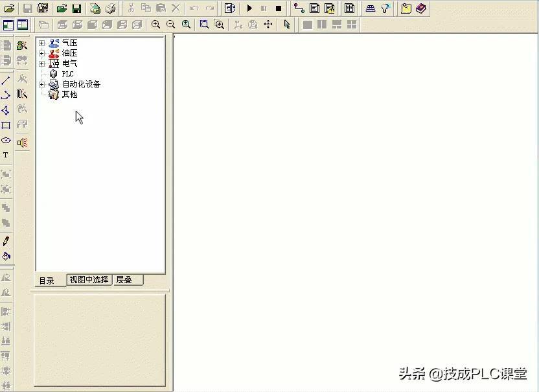Image resolution: width=539 pixels, height=392 pixels.
Task: Expand the 气压 tree node
Action: point(42,43)
